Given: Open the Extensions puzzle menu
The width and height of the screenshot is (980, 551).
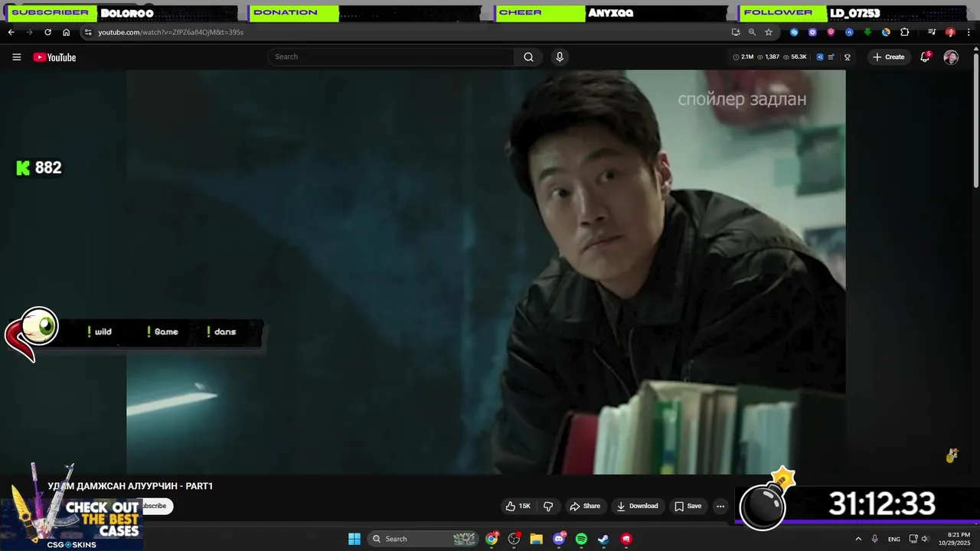Looking at the screenshot, I should coord(904,32).
